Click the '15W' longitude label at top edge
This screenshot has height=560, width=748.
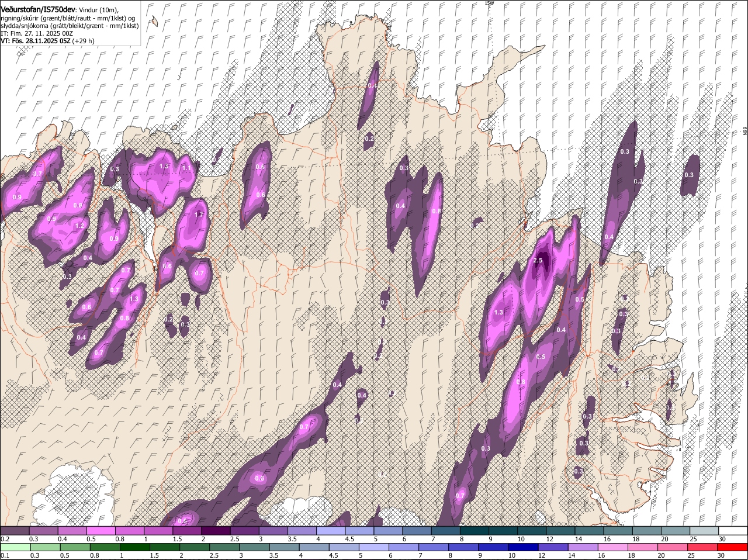click(x=489, y=3)
